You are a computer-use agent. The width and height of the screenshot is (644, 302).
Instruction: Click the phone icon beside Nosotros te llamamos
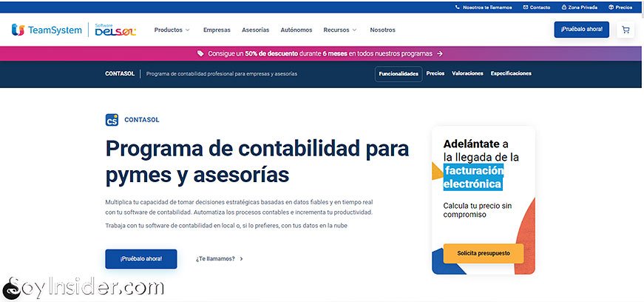coord(458,7)
